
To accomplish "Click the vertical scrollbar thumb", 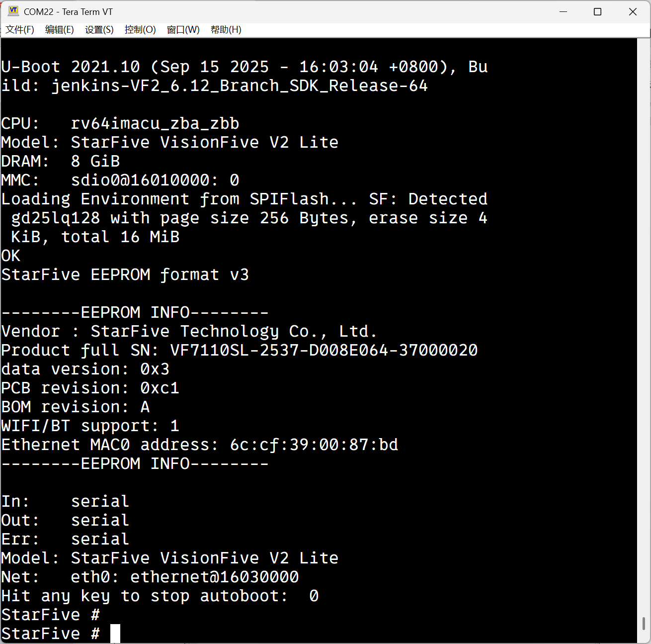I will [644, 623].
